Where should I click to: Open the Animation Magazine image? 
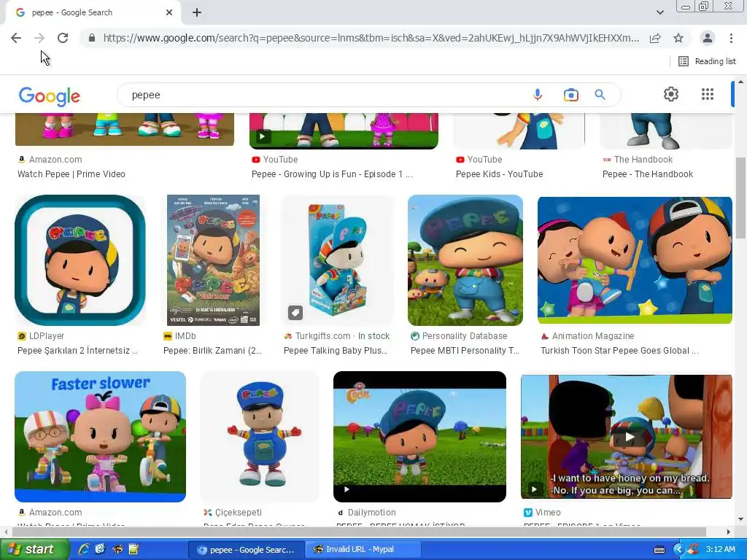point(635,260)
